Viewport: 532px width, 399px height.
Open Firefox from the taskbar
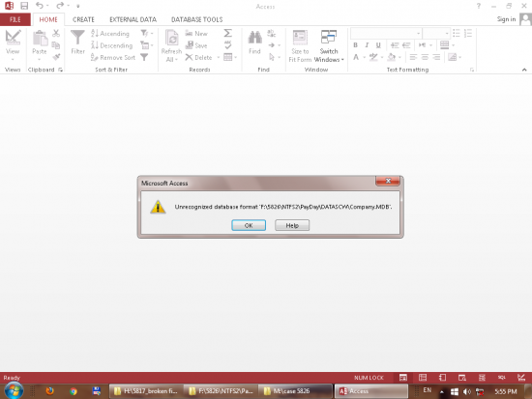coord(50,391)
